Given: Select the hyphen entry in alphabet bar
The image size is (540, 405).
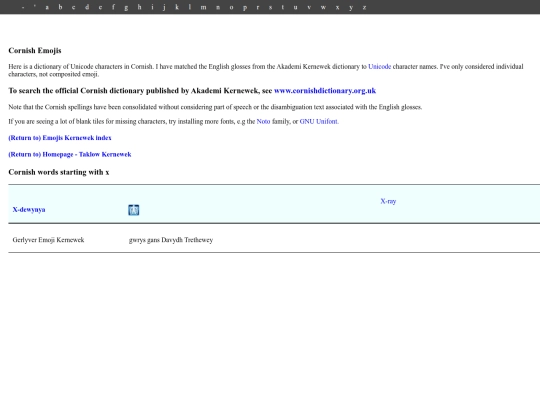Looking at the screenshot, I should (23, 7).
